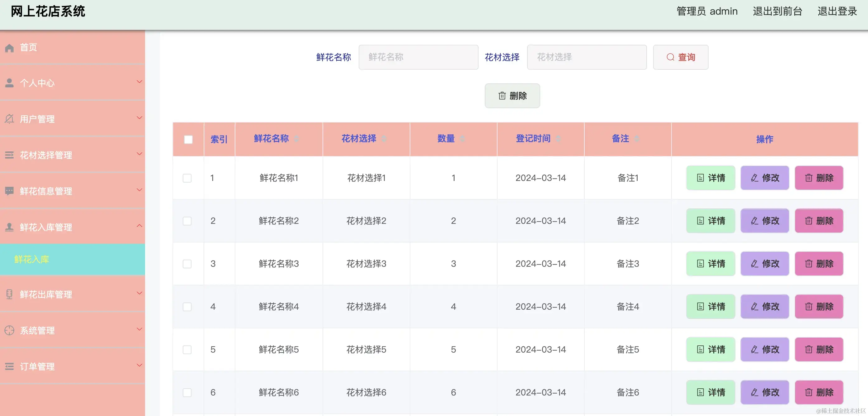The image size is (868, 416).
Task: Click the crosshair icon beside 系统管理
Action: click(9, 330)
